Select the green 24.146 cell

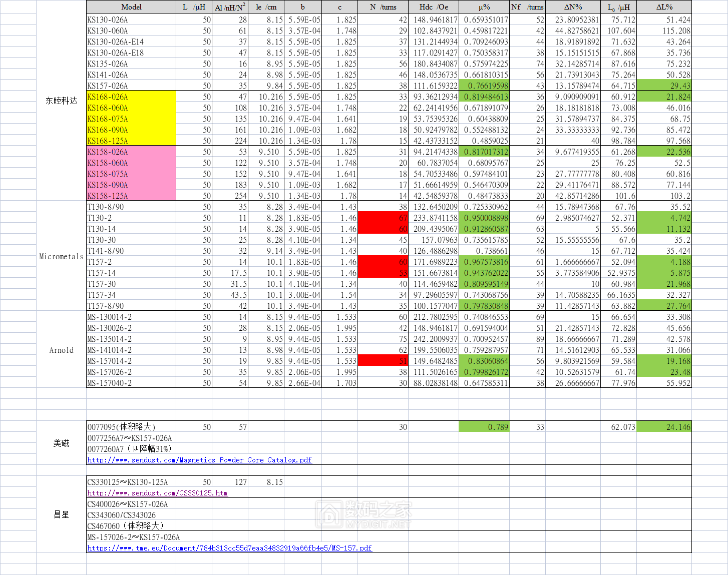click(x=664, y=427)
